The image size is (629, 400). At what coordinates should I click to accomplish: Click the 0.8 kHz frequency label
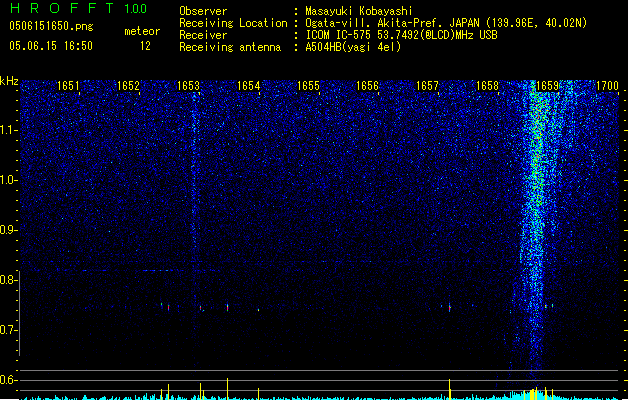pyautogui.click(x=8, y=280)
